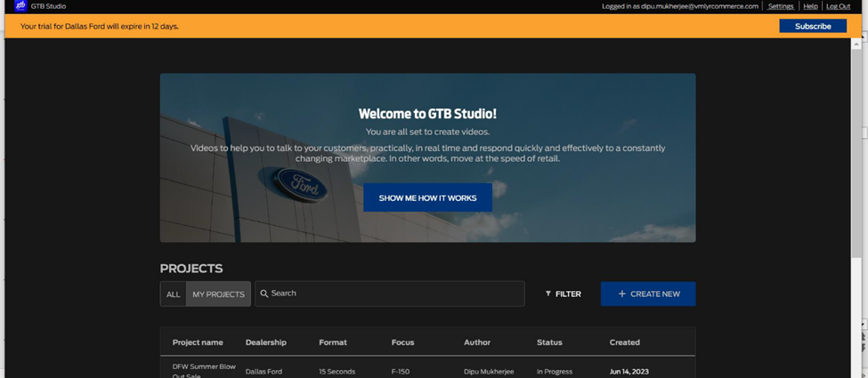Open the DFW Summer Blow Out Sale project

[x=204, y=371]
